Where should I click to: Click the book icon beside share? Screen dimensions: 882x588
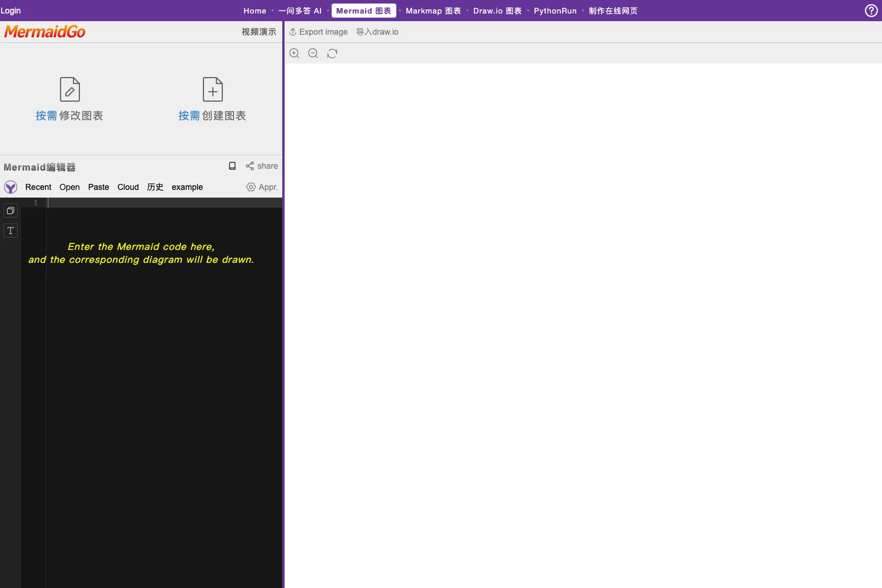(232, 166)
